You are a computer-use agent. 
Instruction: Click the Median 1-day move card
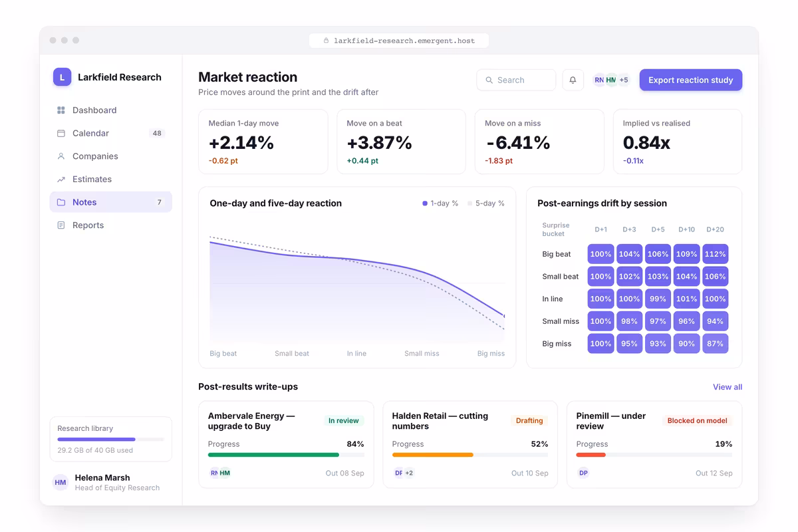pos(263,142)
